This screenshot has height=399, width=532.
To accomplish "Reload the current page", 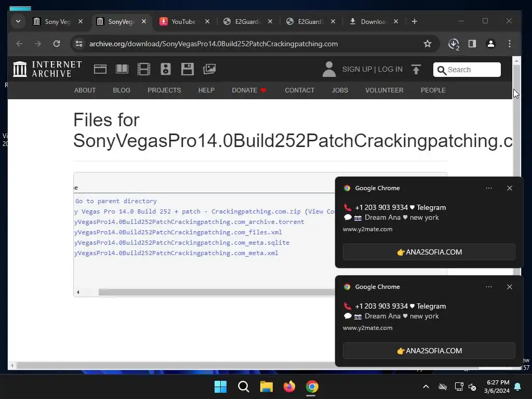I will tap(57, 44).
